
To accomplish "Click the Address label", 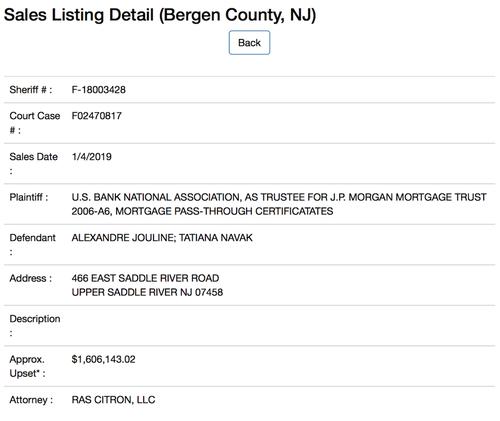I will coord(31,278).
